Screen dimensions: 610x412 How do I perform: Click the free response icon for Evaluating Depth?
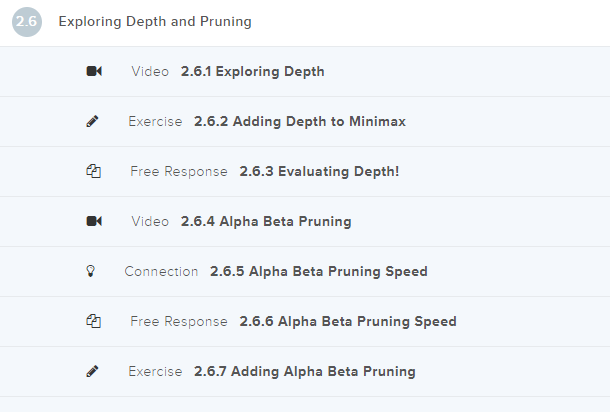(94, 172)
